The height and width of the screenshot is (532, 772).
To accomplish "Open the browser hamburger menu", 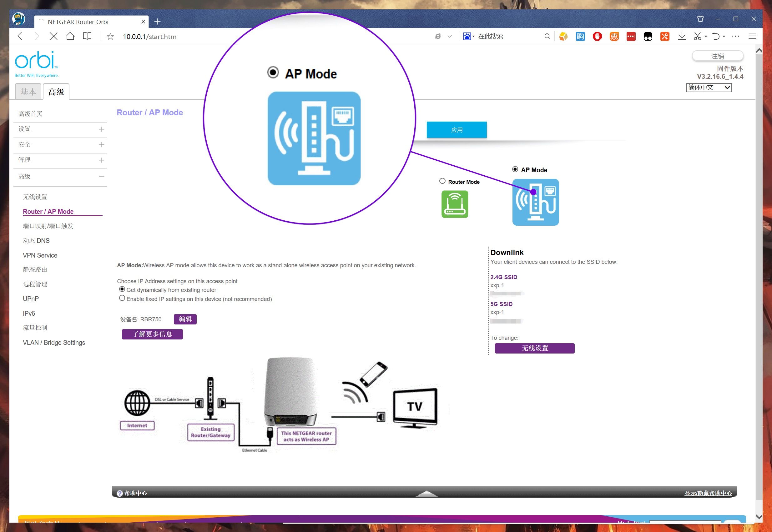I will click(752, 36).
